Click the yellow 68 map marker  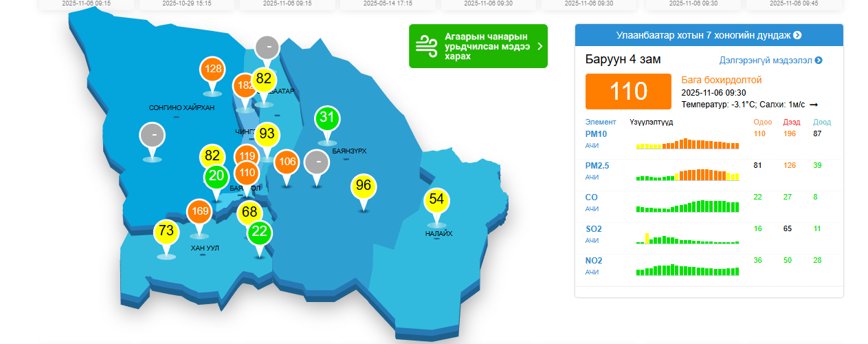(x=249, y=213)
